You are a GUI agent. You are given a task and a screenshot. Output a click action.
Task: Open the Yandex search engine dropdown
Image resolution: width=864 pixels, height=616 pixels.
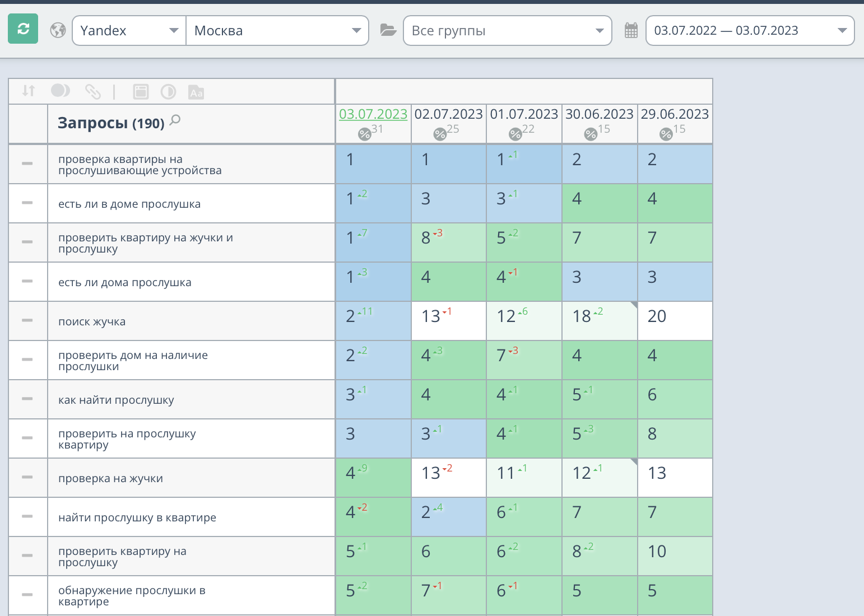tap(129, 30)
